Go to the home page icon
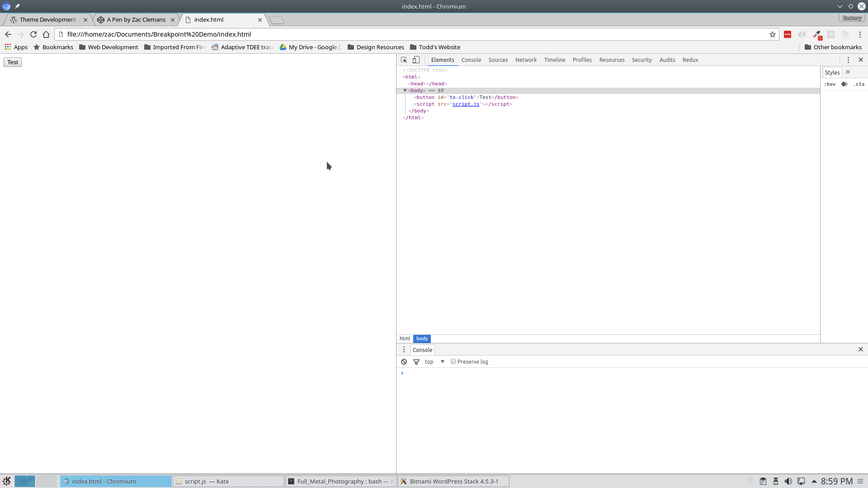868x488 pixels. pos(46,34)
